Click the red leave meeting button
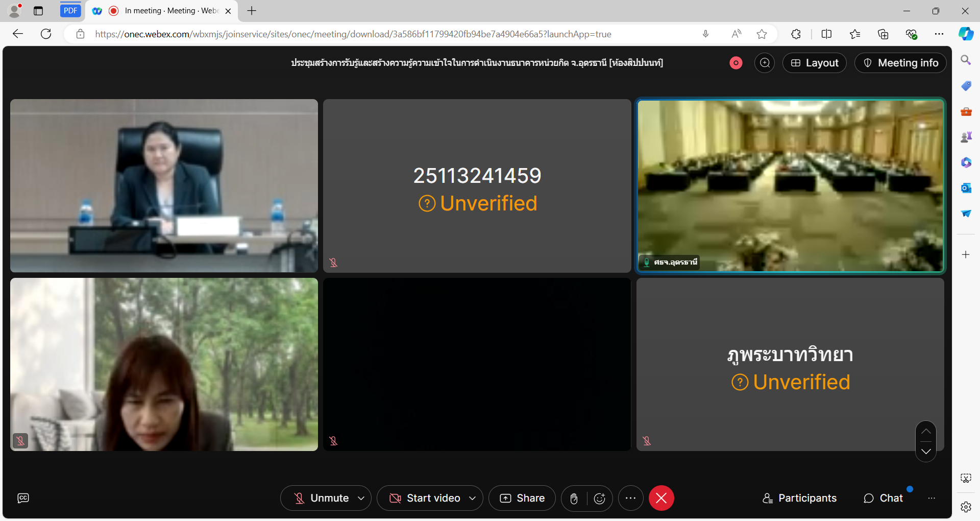This screenshot has width=980, height=521. (x=661, y=499)
